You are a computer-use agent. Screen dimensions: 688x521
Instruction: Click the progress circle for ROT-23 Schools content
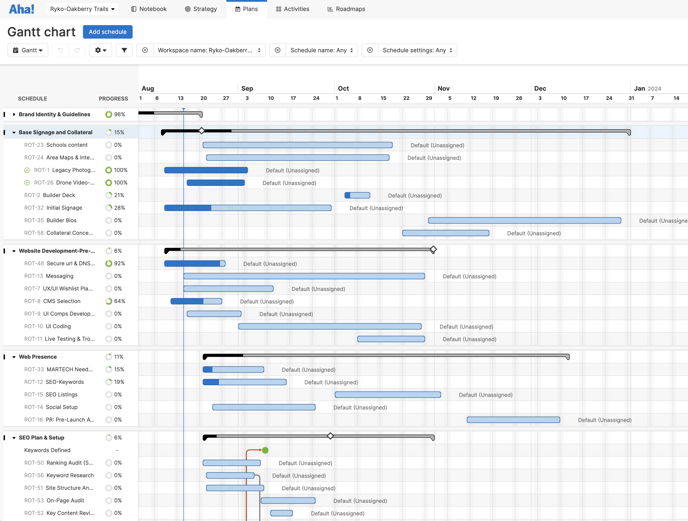tap(109, 145)
